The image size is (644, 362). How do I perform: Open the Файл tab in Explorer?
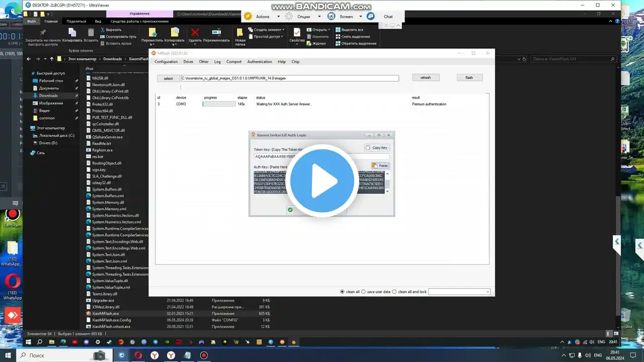(x=31, y=22)
